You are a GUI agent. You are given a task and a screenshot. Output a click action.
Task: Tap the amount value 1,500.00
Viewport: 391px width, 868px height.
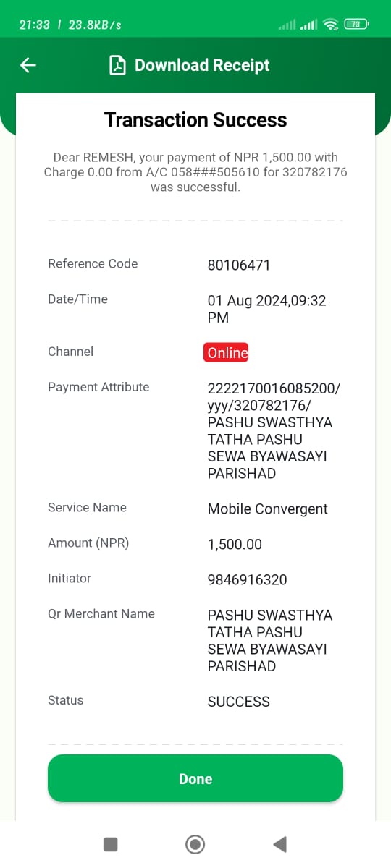click(x=235, y=545)
